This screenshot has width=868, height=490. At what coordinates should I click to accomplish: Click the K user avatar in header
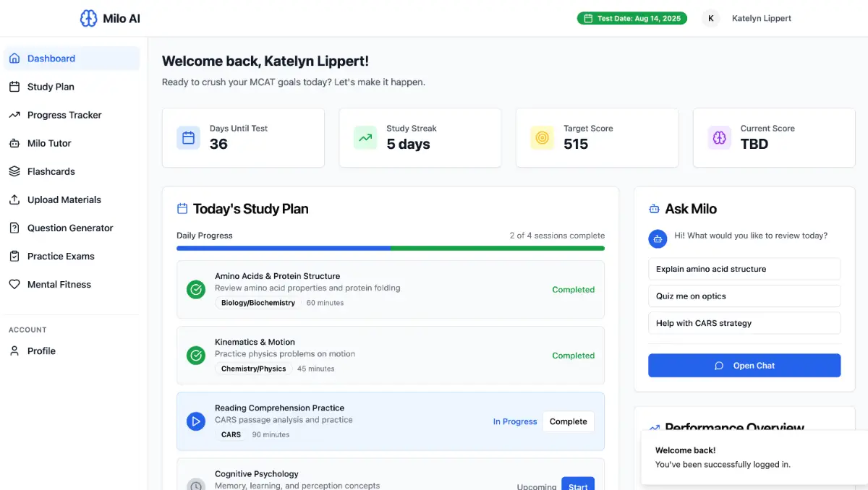710,19
